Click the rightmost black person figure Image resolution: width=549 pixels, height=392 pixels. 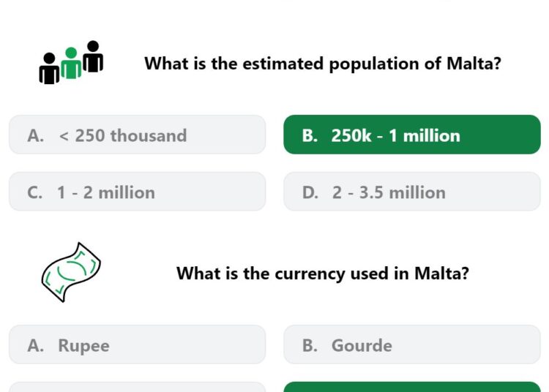[93, 56]
